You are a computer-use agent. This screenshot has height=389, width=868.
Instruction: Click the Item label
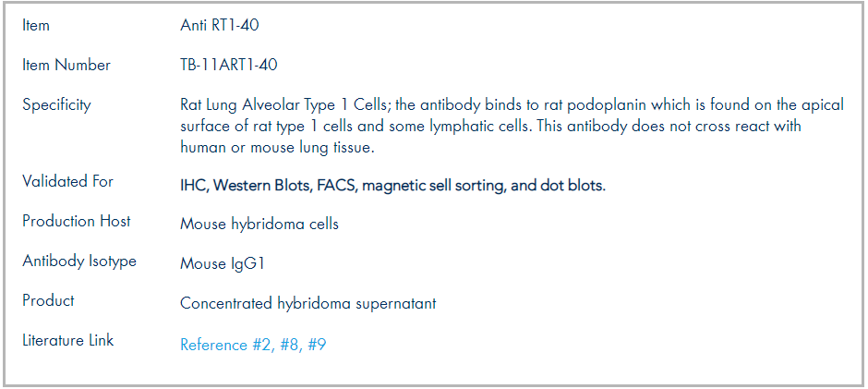[35, 25]
